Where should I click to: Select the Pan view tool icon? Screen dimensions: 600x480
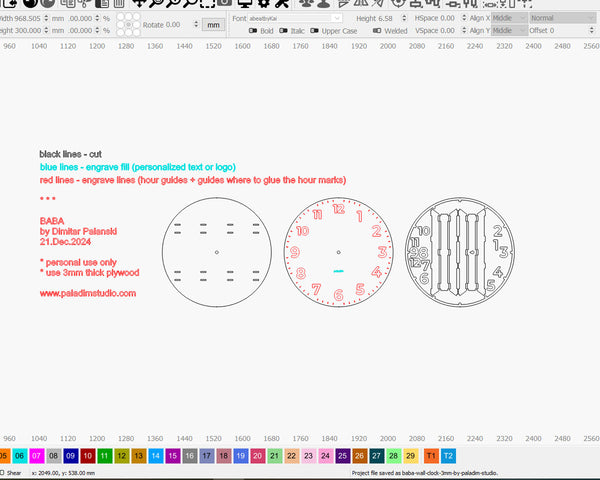[139, 3]
